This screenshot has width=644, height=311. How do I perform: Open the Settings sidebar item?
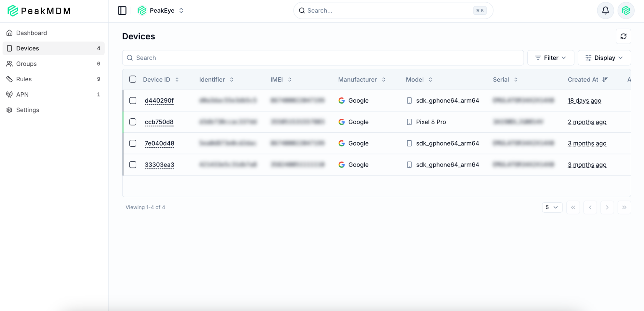(28, 110)
